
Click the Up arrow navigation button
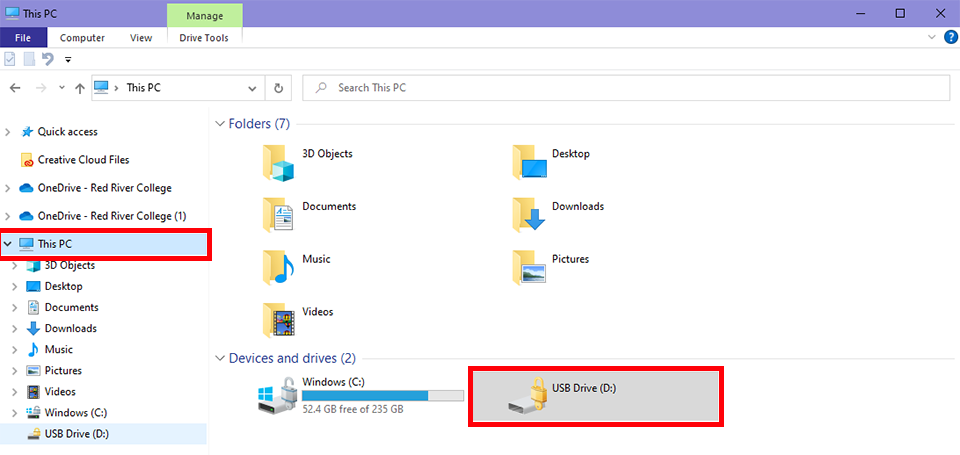tap(79, 88)
